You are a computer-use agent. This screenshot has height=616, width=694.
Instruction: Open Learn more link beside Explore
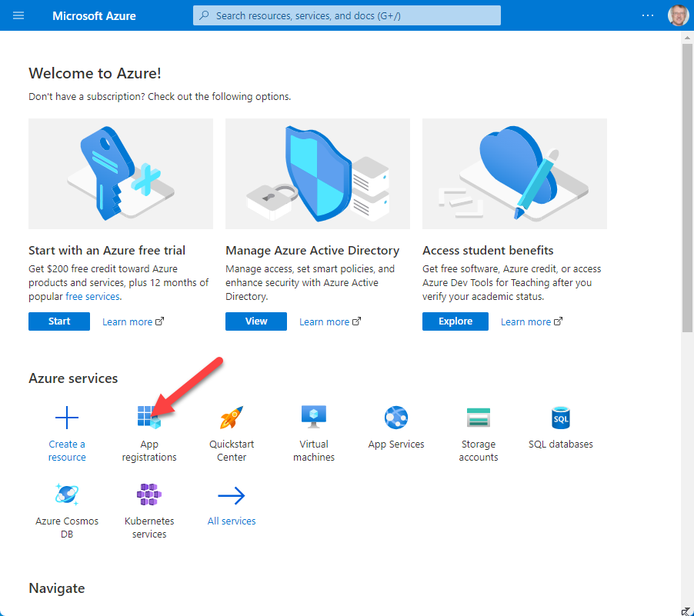(526, 322)
